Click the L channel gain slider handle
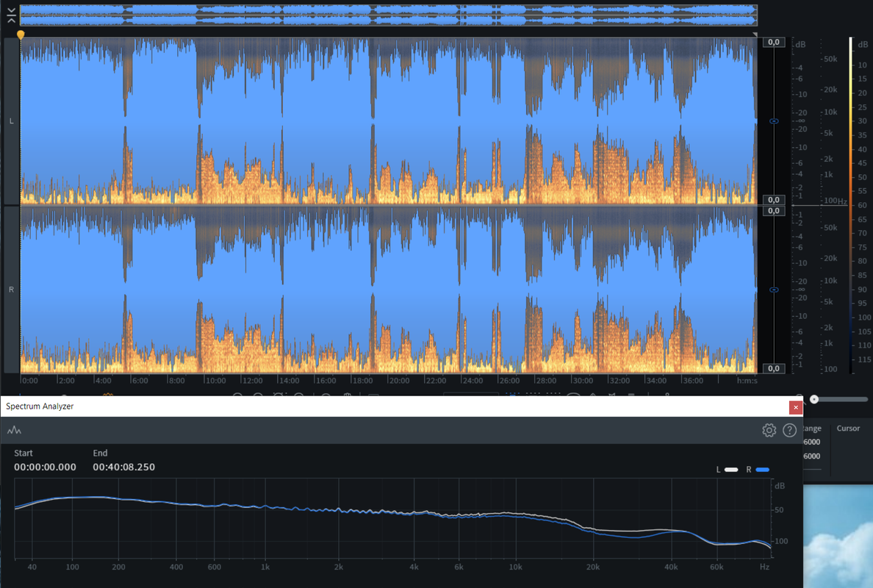873x588 pixels. pyautogui.click(x=774, y=121)
